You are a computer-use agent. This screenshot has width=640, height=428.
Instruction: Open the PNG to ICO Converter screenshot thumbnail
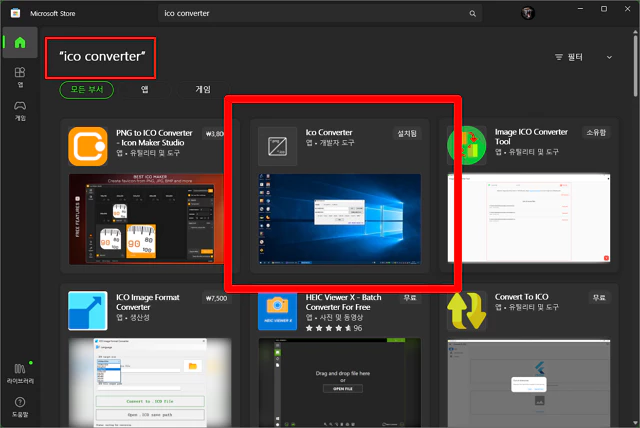[x=147, y=219]
